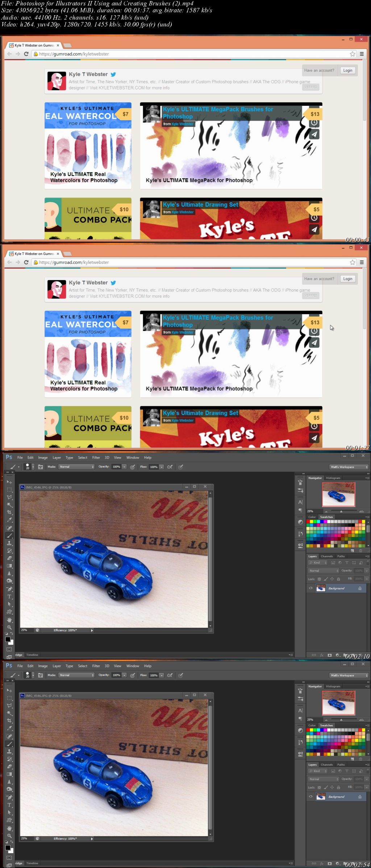In the 00:02:10 frame, toggle pressure-for-size button
This screenshot has height=868, width=371.
click(x=180, y=467)
